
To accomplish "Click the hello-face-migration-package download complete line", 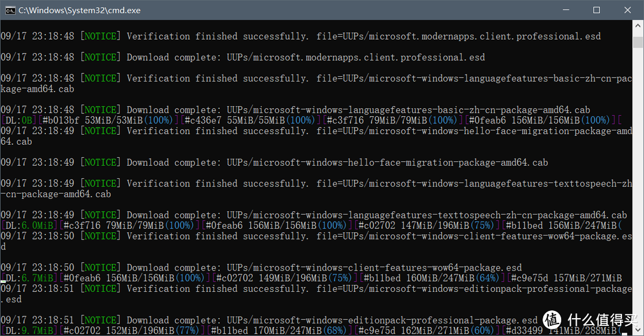I will coord(337,163).
